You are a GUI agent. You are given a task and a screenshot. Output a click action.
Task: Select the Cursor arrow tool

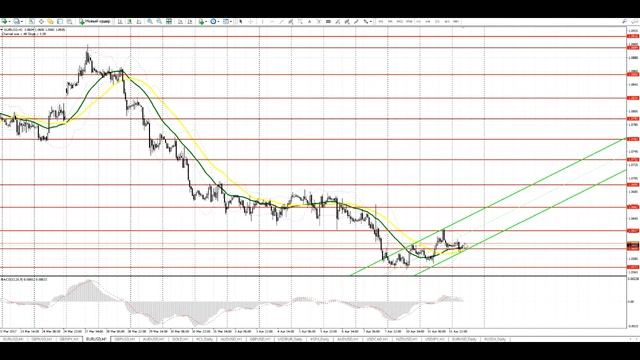240,21
